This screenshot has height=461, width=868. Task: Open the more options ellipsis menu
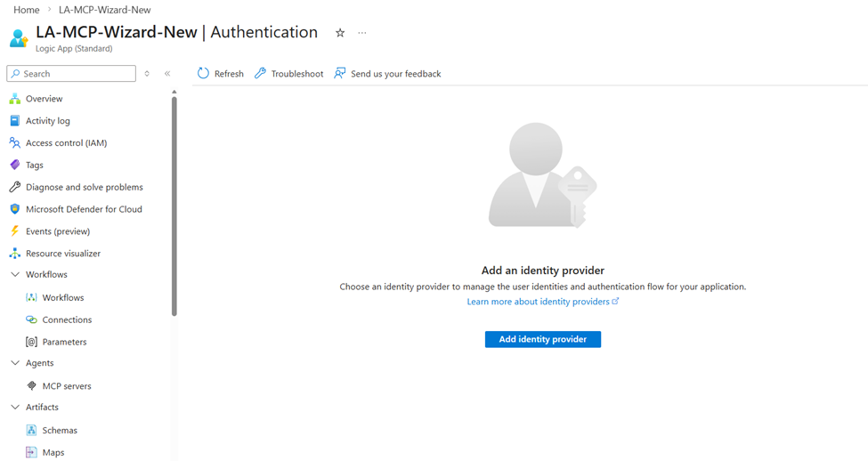pyautogui.click(x=362, y=33)
